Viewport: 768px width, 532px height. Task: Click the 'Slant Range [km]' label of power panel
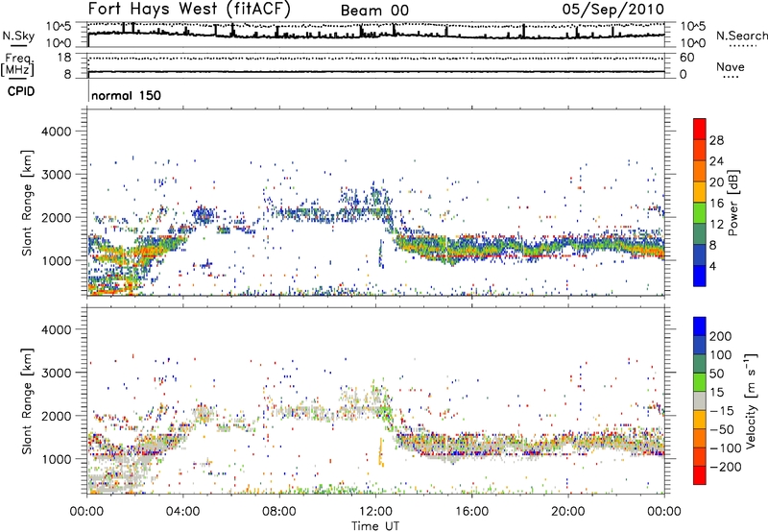click(x=27, y=203)
